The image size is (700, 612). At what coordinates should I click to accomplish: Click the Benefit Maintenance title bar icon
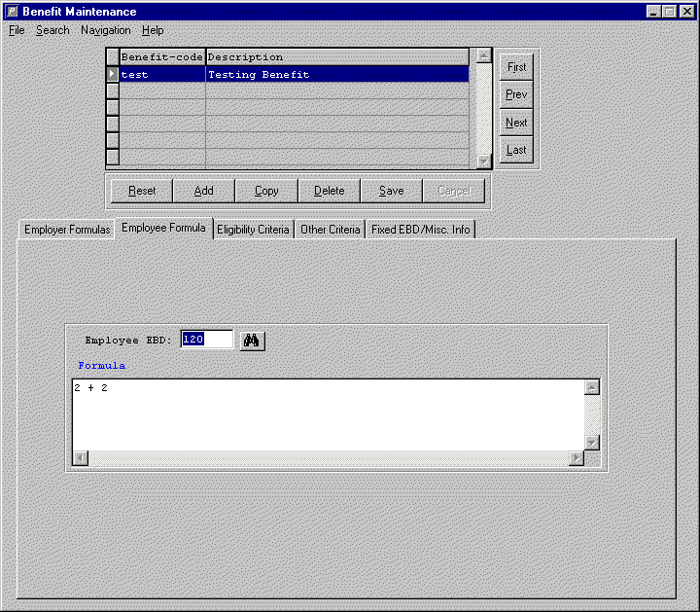(x=12, y=11)
